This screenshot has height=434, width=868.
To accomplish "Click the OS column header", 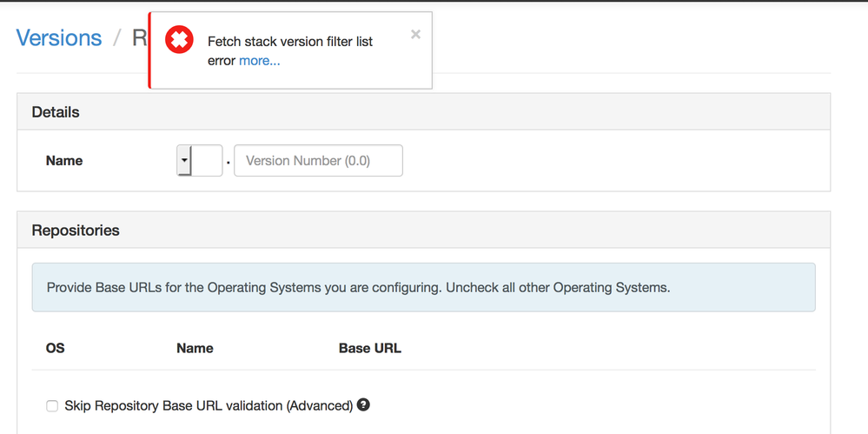I will click(56, 348).
